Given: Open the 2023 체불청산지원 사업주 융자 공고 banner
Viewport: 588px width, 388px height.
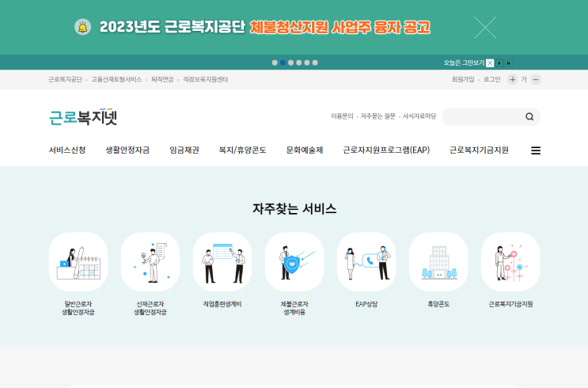Looking at the screenshot, I should [x=265, y=27].
